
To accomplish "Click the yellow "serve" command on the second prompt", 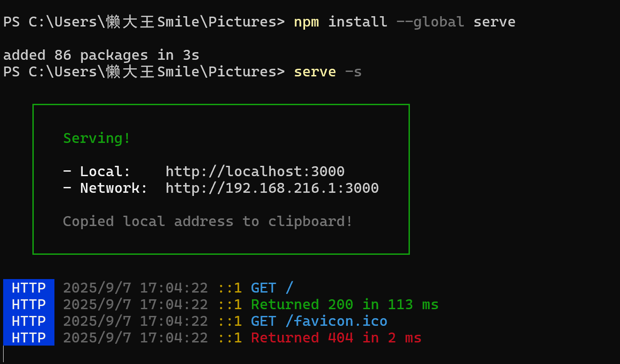I will [314, 72].
